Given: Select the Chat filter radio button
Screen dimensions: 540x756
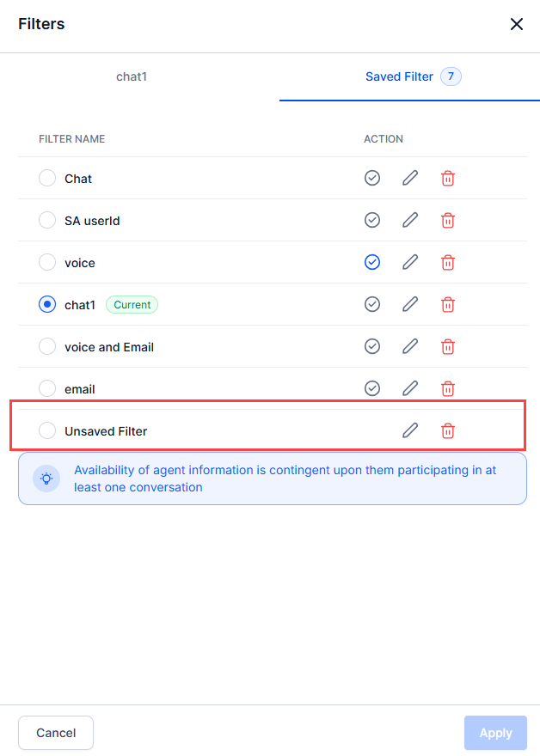Looking at the screenshot, I should (x=47, y=178).
